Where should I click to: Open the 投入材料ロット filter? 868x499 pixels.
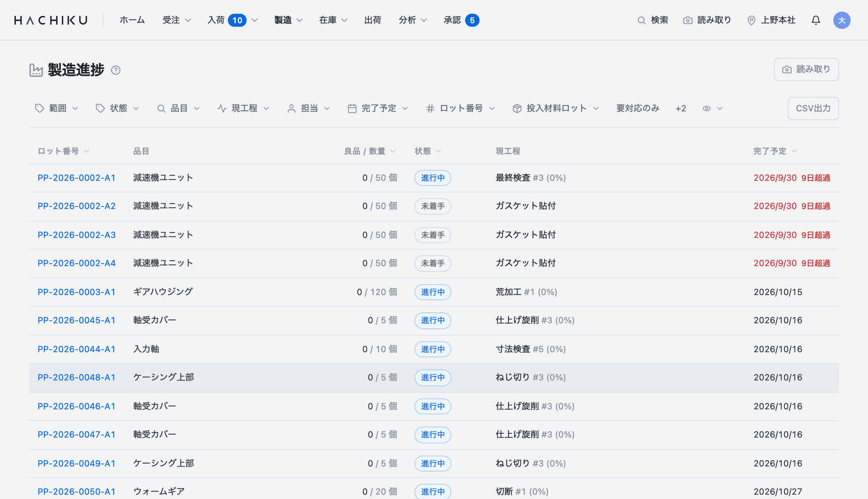coord(556,108)
